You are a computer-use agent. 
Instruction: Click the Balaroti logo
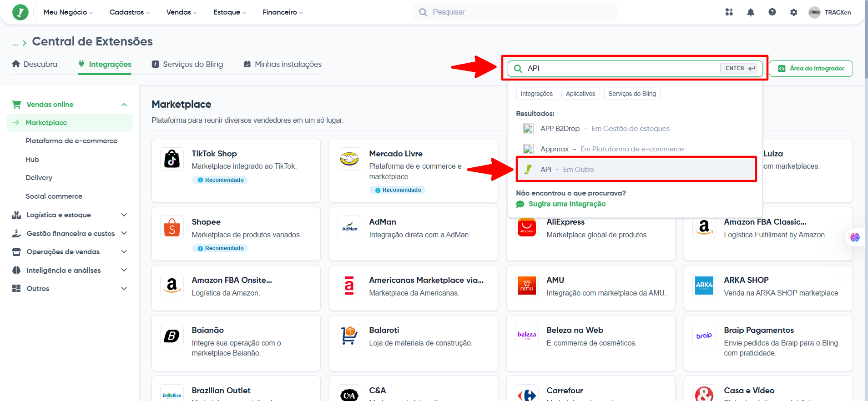point(349,336)
